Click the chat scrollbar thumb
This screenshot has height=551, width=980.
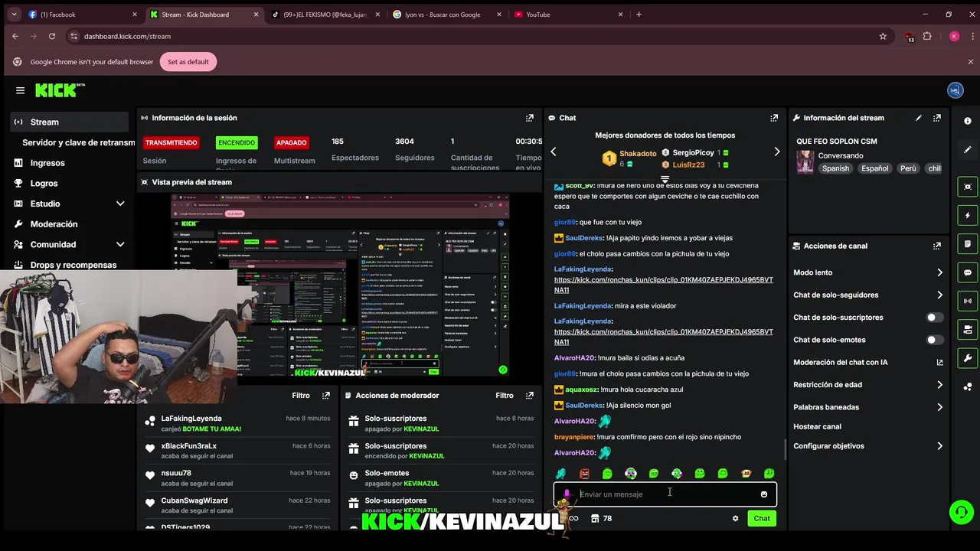[x=785, y=450]
